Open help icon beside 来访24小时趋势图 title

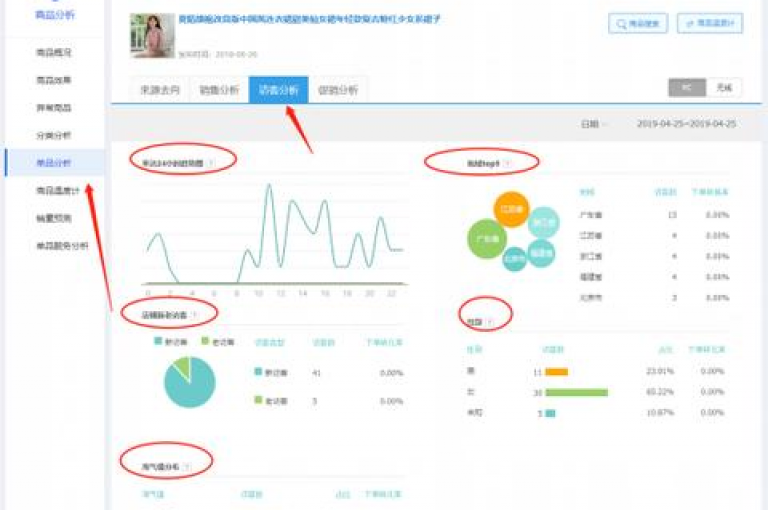coord(211,163)
